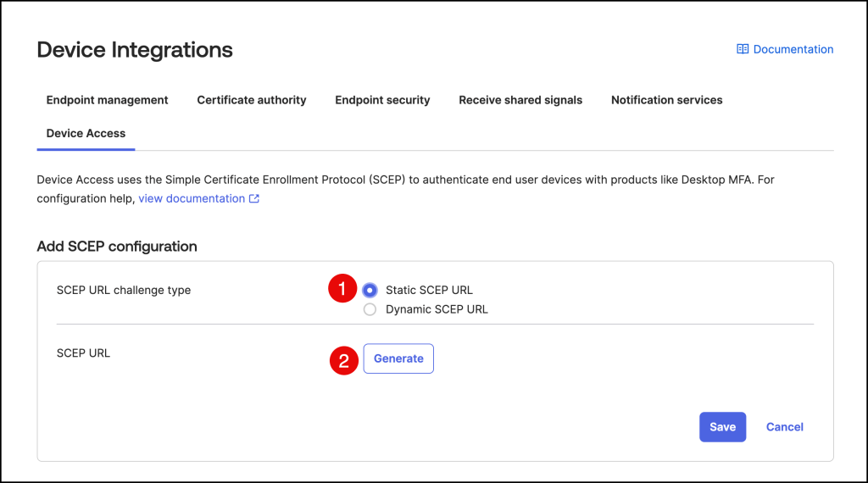The width and height of the screenshot is (868, 483).
Task: Select the Device Access tab
Action: coord(86,133)
